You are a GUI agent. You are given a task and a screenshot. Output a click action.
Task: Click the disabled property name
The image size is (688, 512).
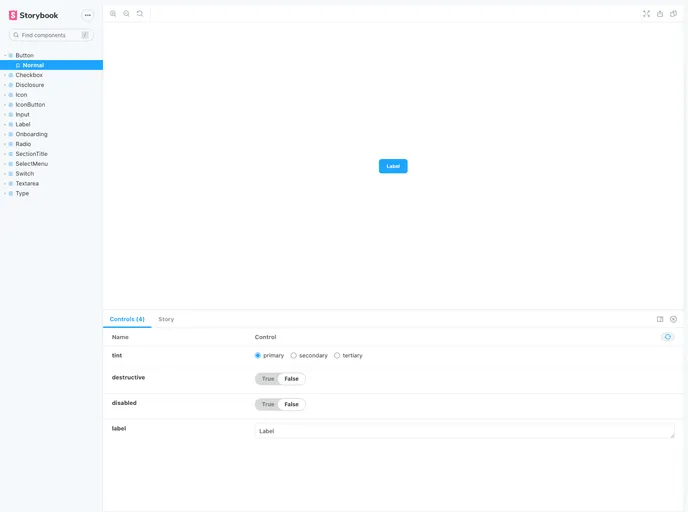124,403
